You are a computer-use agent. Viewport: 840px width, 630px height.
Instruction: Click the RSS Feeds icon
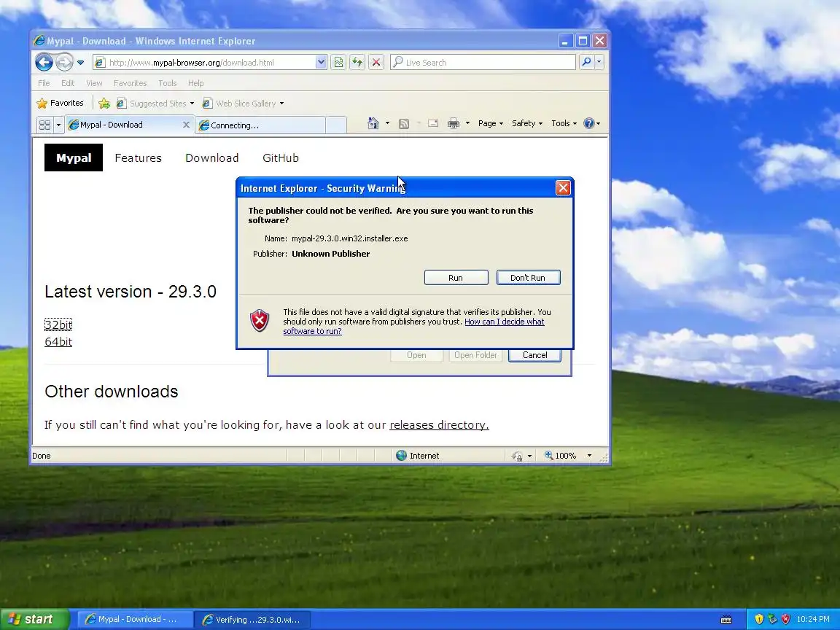tap(404, 124)
